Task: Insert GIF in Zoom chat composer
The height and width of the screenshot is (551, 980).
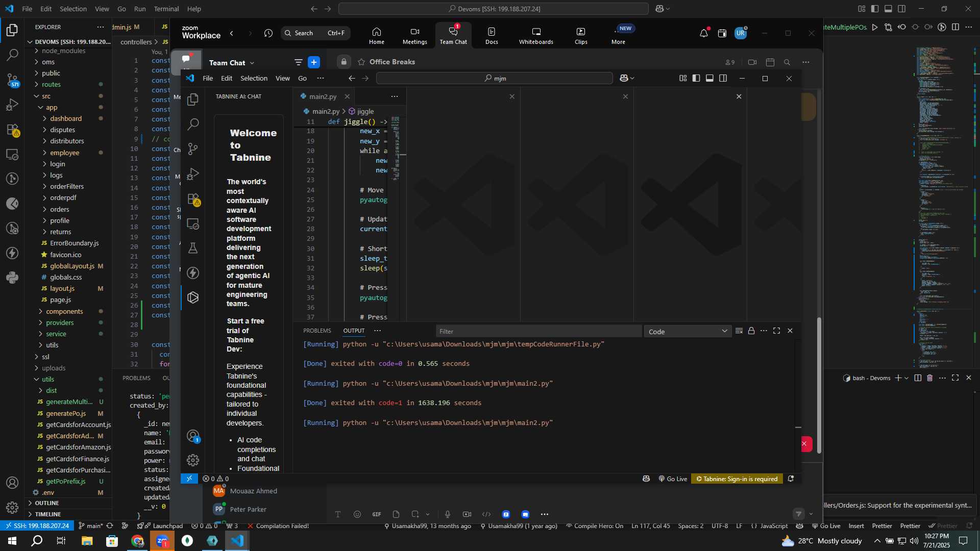Action: (x=377, y=514)
